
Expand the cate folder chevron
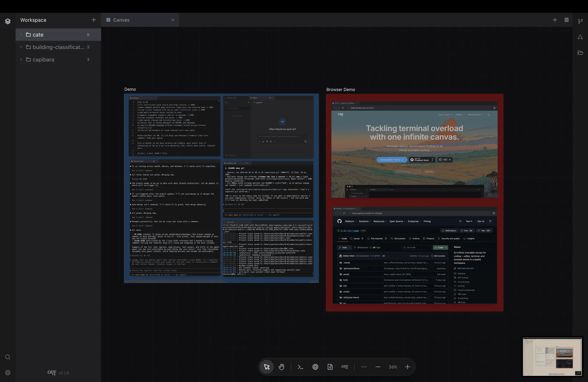click(x=21, y=34)
